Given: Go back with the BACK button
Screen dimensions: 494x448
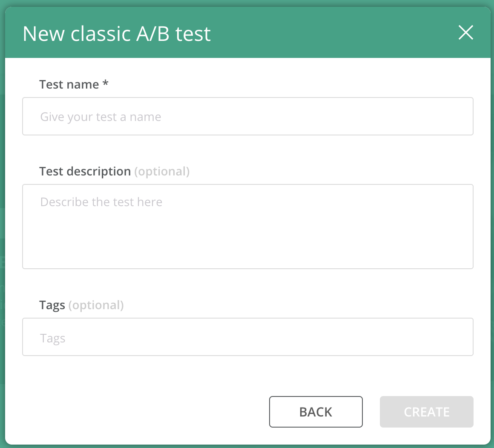Looking at the screenshot, I should [316, 412].
